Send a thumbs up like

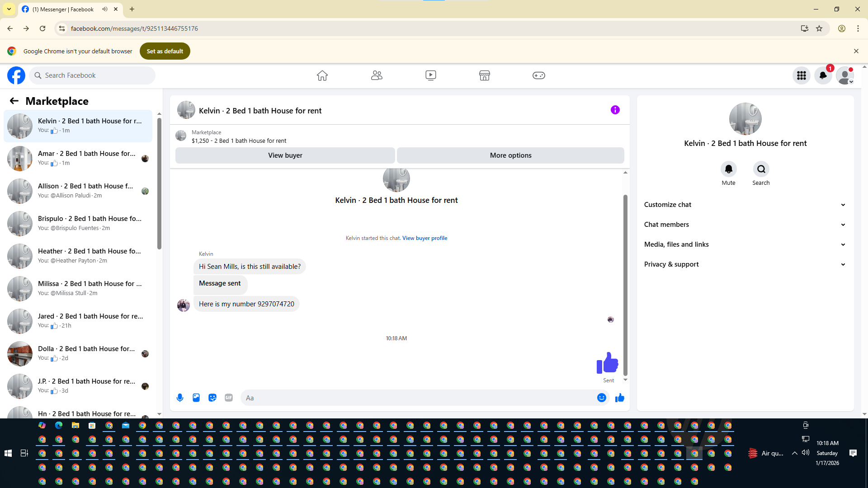coord(619,398)
